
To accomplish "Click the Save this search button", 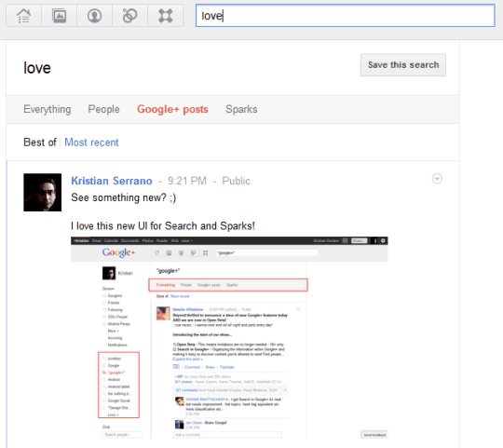I will pyautogui.click(x=403, y=65).
